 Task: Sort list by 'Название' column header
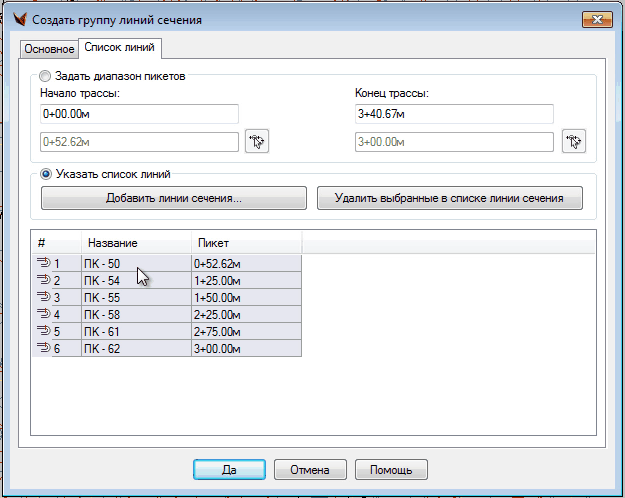click(136, 243)
